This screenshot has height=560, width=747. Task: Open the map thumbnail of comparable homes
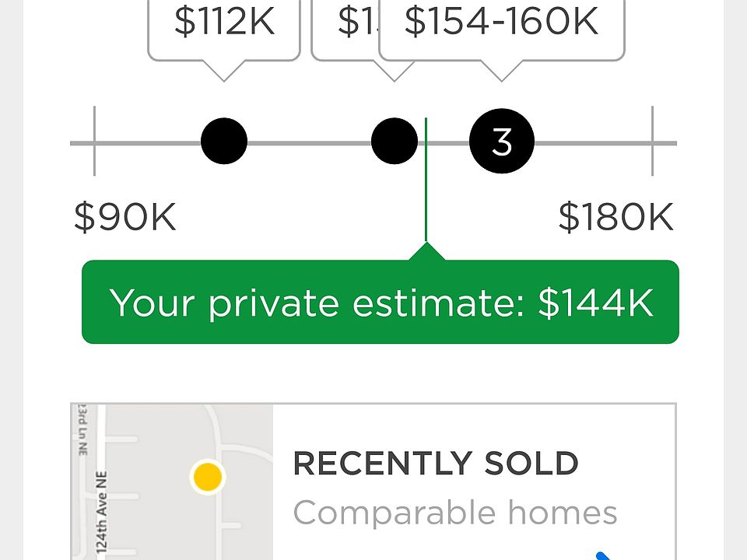[x=172, y=482]
